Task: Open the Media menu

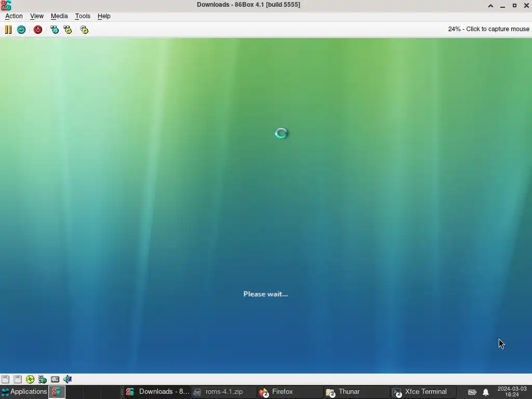Action: [59, 16]
